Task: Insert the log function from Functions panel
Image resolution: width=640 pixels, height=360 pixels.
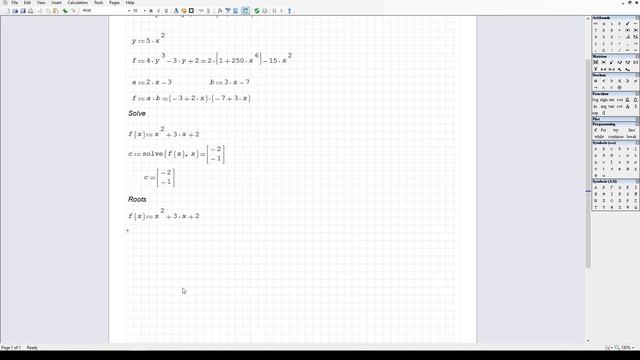Action: (596, 100)
